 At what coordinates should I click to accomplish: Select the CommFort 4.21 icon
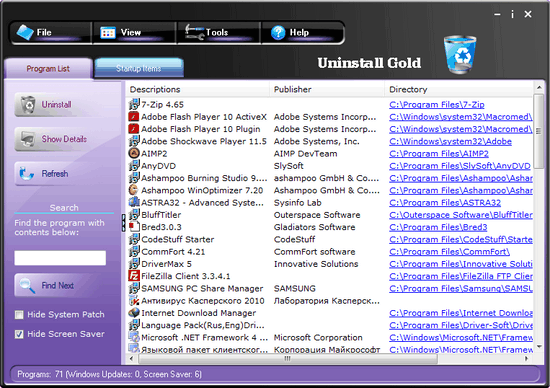(x=134, y=252)
